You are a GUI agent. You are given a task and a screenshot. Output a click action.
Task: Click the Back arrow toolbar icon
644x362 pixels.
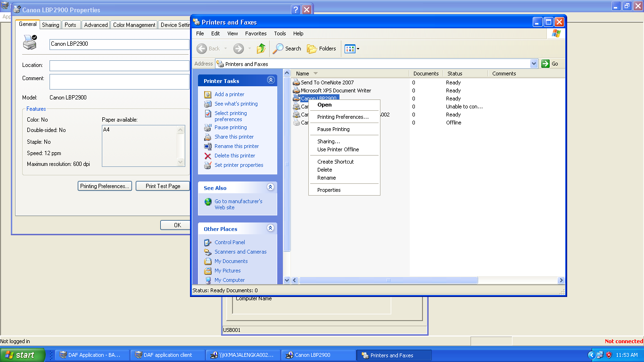(x=202, y=49)
